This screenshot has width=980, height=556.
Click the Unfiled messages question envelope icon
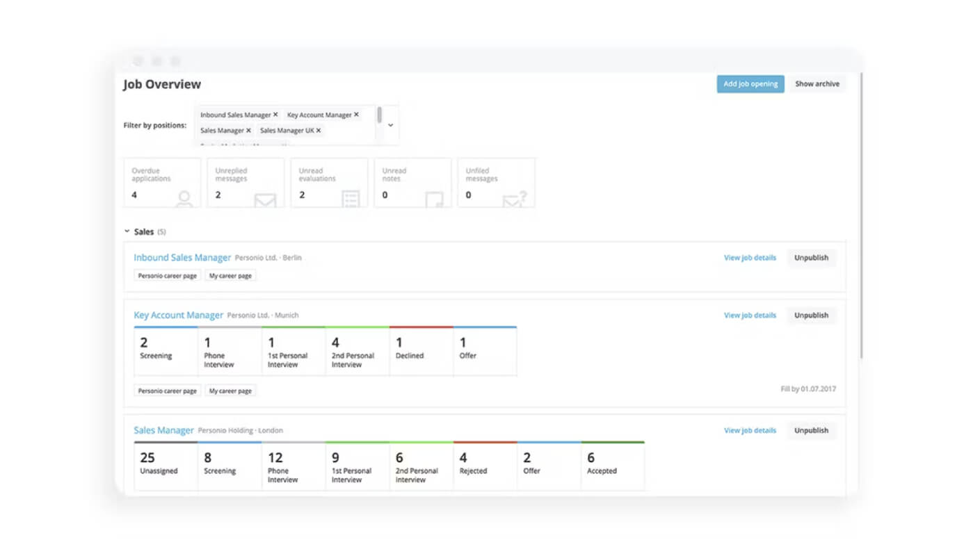pos(515,199)
